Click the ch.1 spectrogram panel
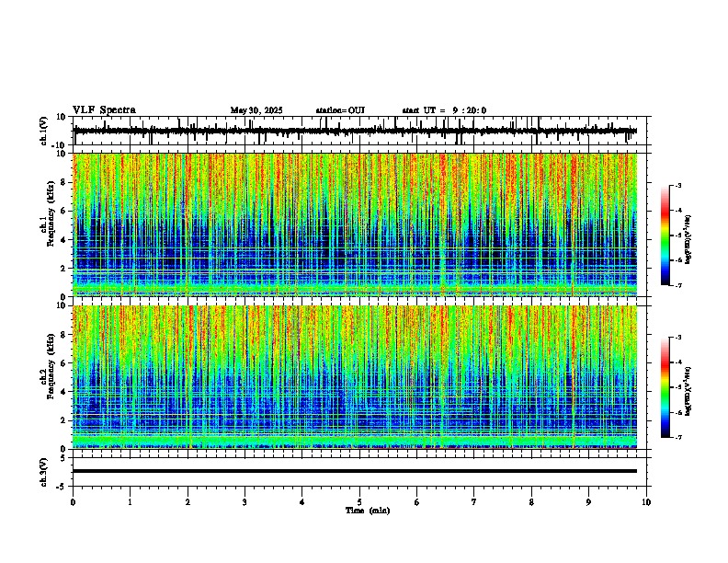Screen dimensions: 728x563 tap(355, 224)
